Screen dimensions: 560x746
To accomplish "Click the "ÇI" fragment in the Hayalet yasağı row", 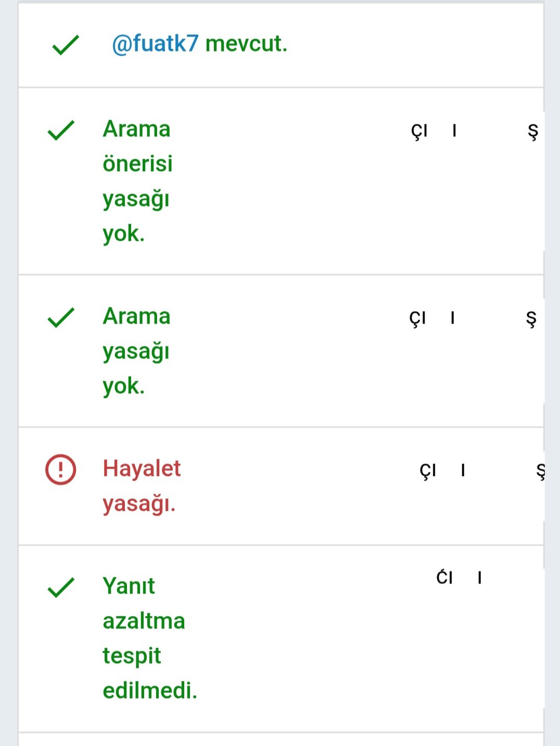I will pyautogui.click(x=428, y=471).
